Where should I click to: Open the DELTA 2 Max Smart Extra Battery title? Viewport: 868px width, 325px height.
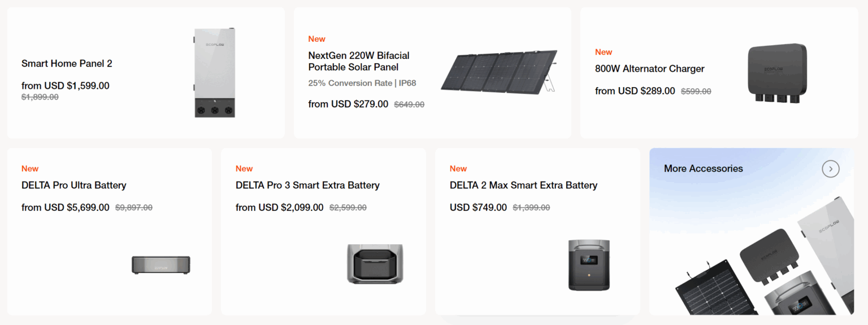click(523, 185)
